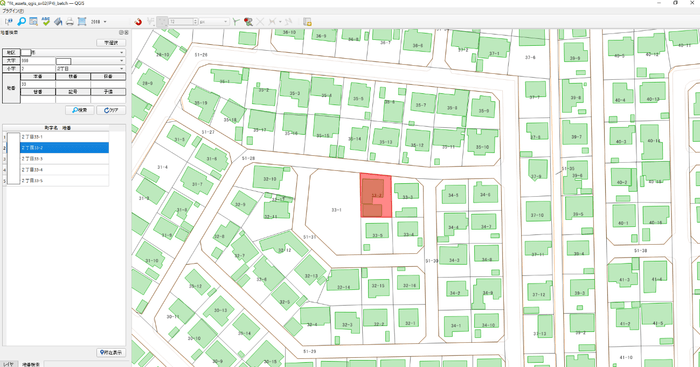This screenshot has width=700, height=367.
Task: Click the 字選択 button
Action: (111, 43)
